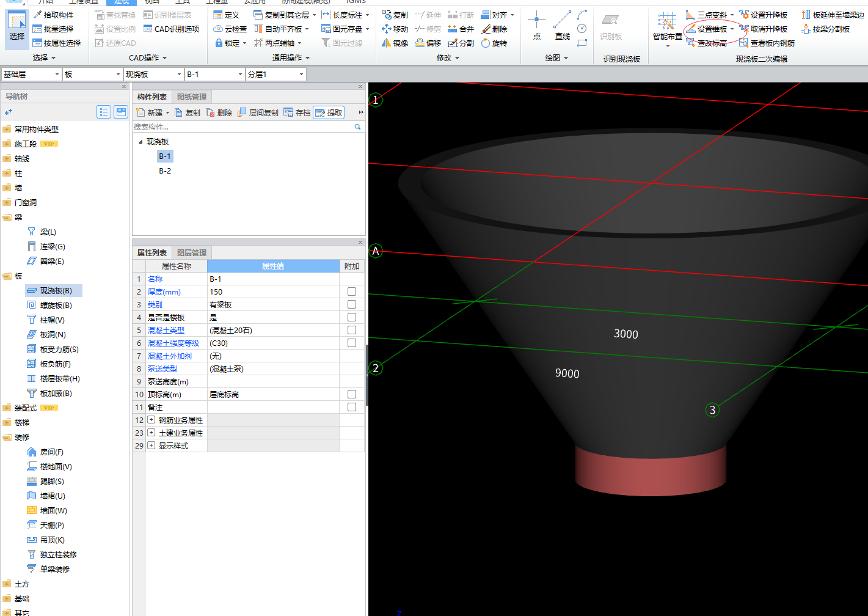Toggle checkbox for 混凝土强度等级 row
Viewport: 868px width, 616px height.
[352, 343]
